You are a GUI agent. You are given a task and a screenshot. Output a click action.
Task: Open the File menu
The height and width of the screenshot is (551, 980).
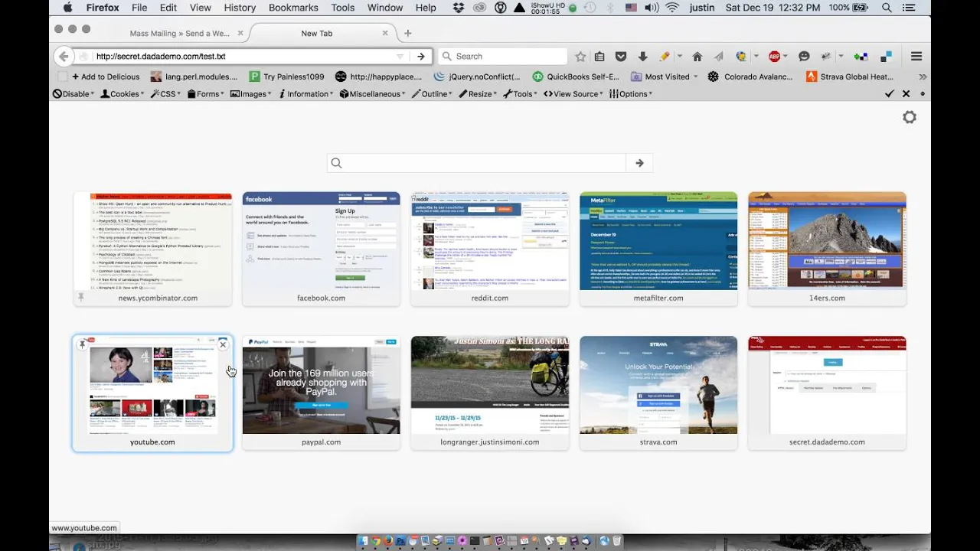pyautogui.click(x=139, y=8)
